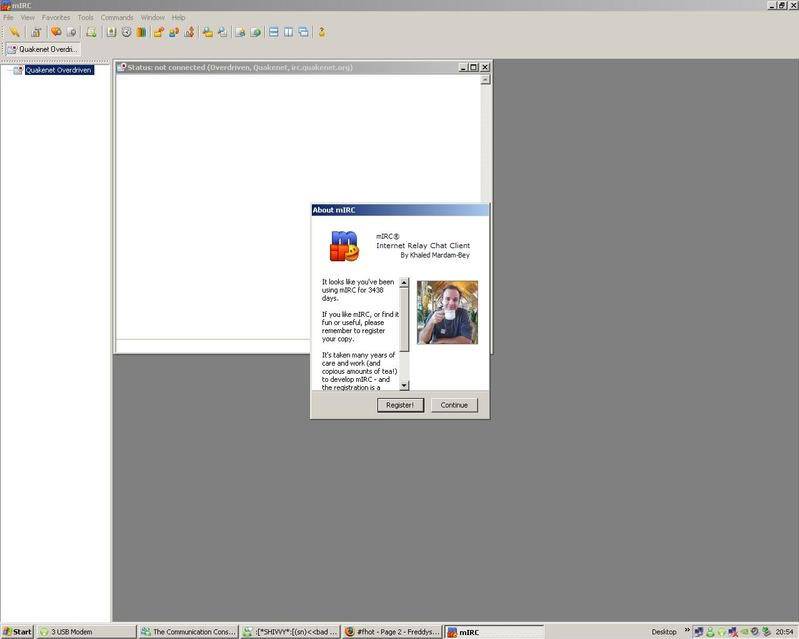The image size is (799, 639).
Task: Click the DCC Chat toolbar icon
Action: [174, 32]
